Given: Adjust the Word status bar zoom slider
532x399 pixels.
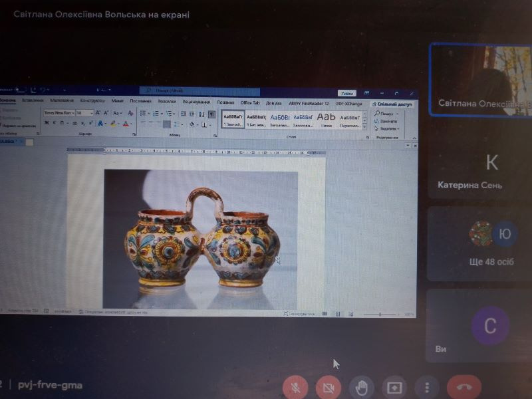Looking at the screenshot, I should (x=380, y=315).
